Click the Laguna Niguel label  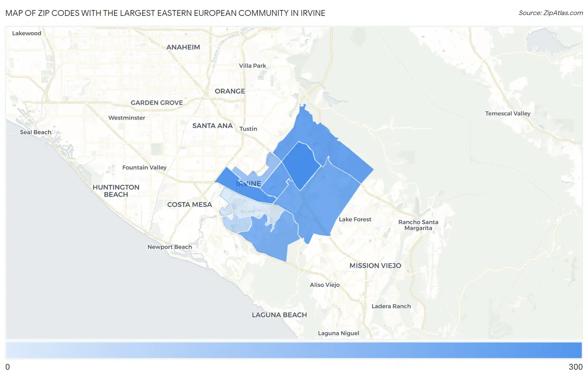click(x=338, y=333)
